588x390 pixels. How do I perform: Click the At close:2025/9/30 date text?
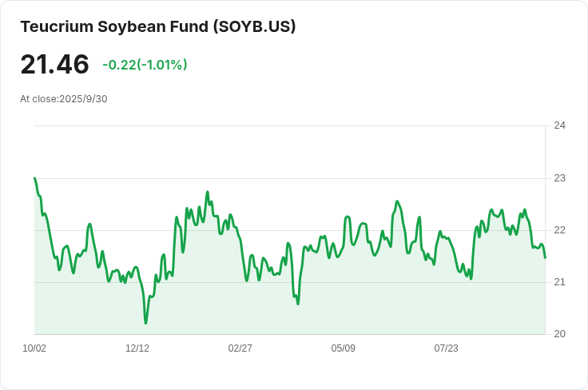[64, 99]
